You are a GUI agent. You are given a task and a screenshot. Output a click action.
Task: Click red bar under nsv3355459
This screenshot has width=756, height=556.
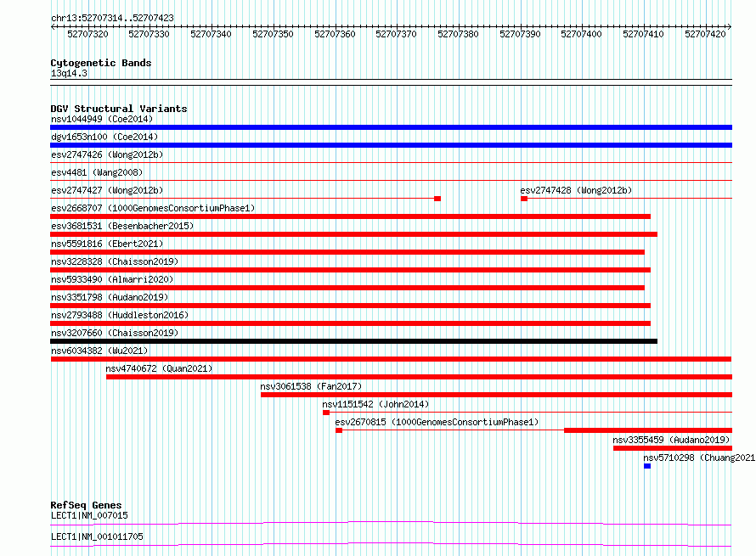pyautogui.click(x=673, y=448)
